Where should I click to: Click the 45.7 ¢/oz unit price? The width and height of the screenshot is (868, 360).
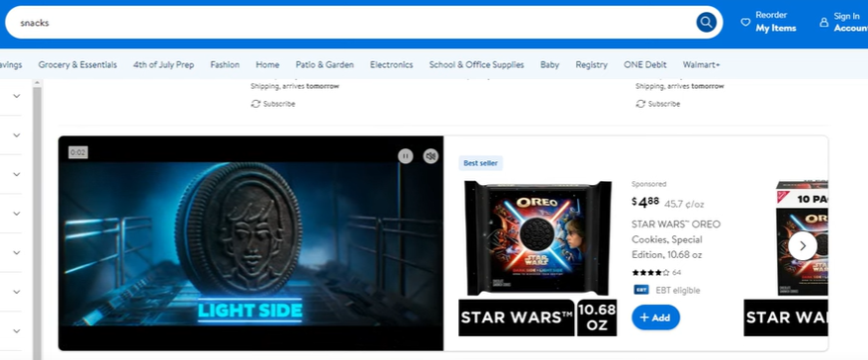click(684, 204)
